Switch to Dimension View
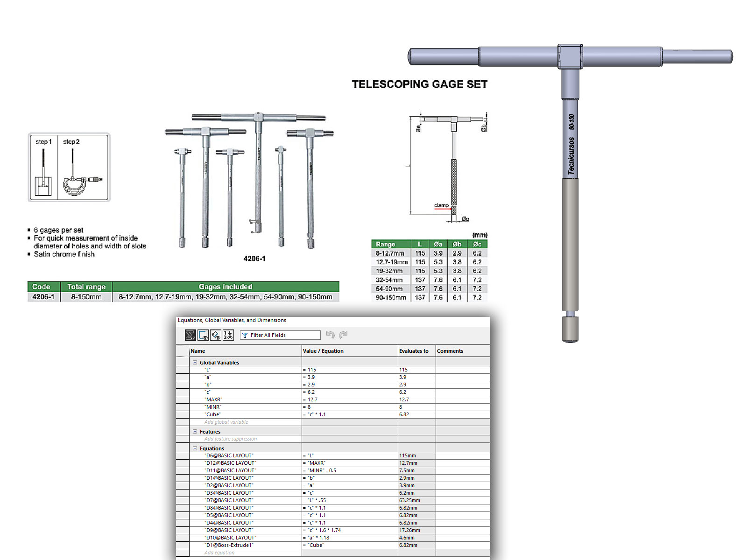The image size is (747, 560). (x=216, y=335)
